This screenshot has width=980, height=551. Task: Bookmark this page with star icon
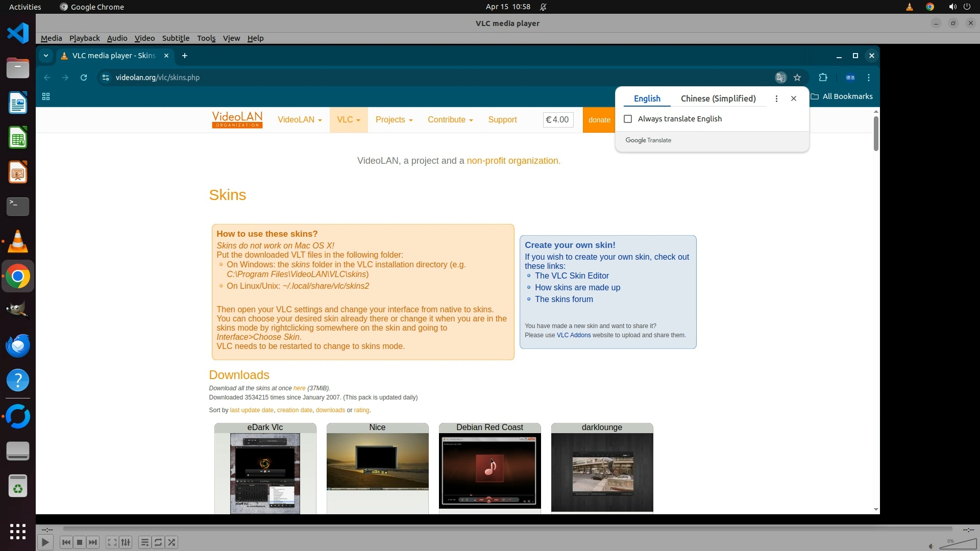click(x=797, y=78)
